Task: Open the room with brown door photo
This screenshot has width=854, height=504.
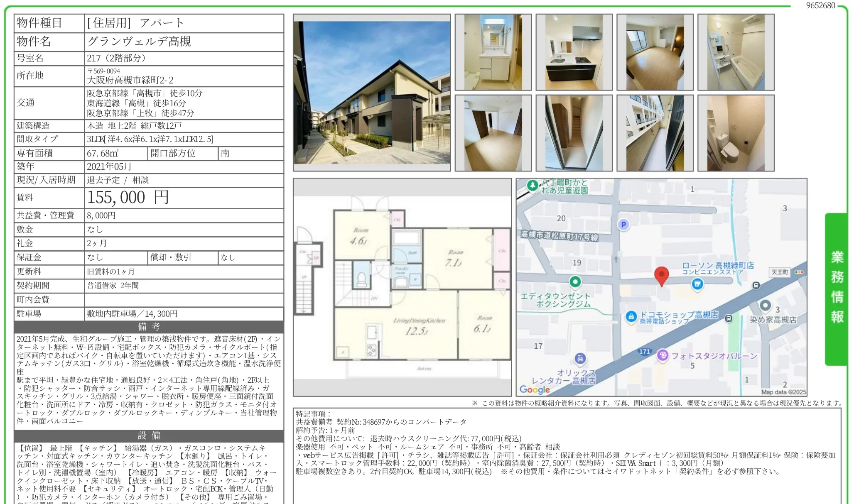Action: [493, 133]
